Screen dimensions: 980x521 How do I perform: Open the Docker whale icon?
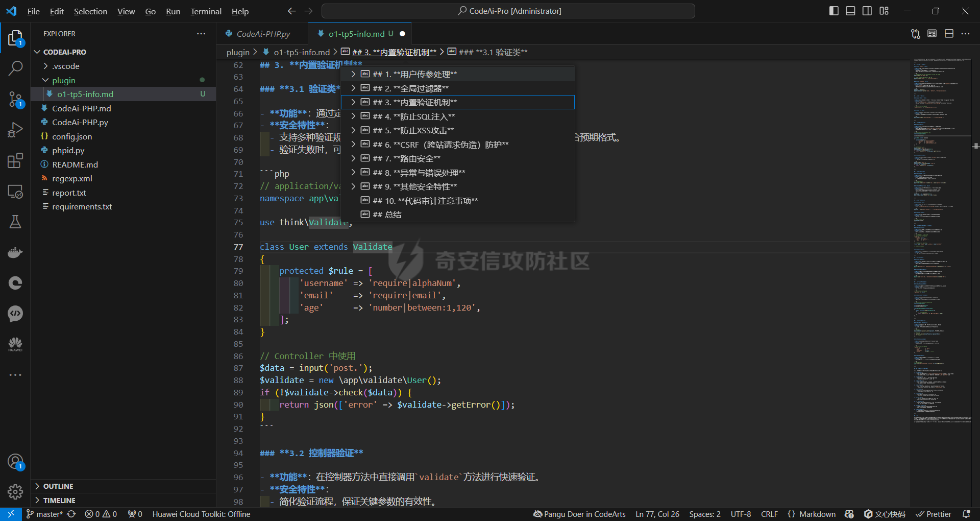tap(15, 252)
